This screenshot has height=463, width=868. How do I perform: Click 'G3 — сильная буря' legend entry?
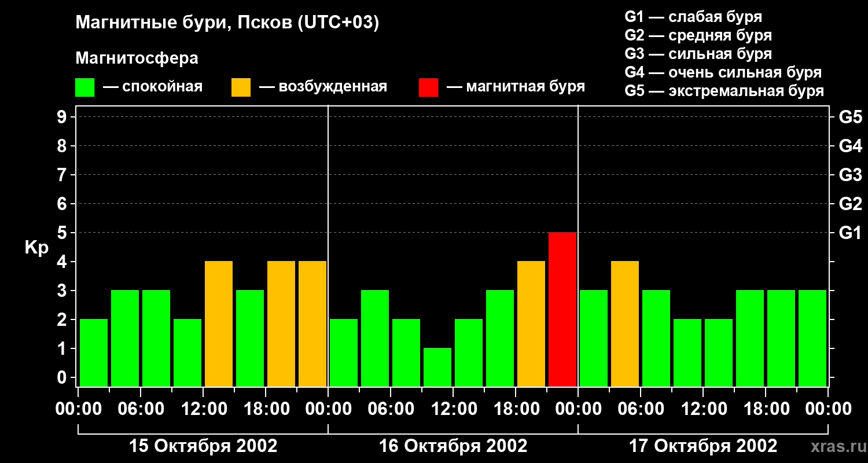click(x=698, y=54)
